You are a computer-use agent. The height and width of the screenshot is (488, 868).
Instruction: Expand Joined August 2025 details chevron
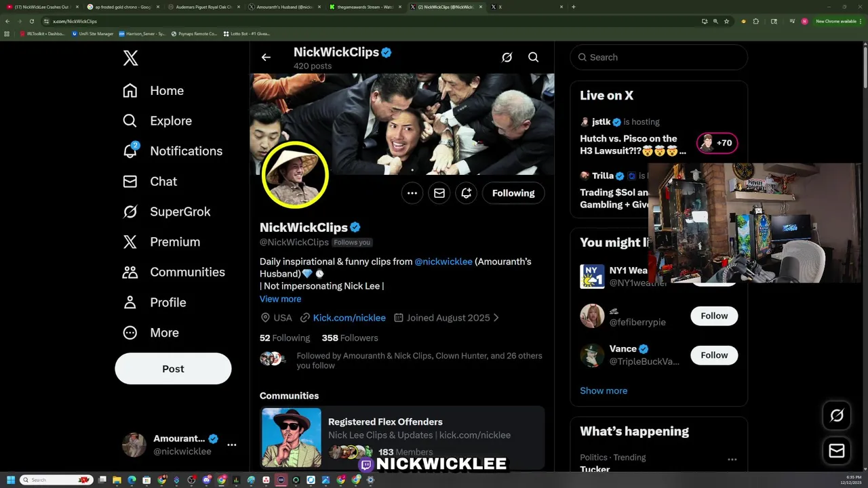tap(496, 318)
